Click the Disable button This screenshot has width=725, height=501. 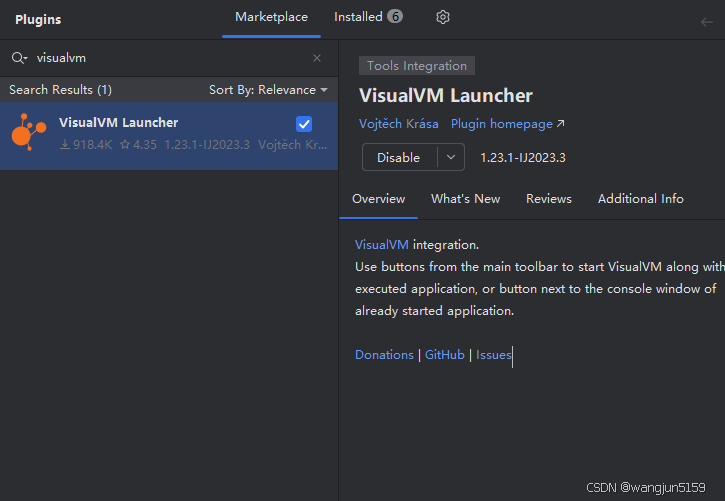pyautogui.click(x=399, y=158)
